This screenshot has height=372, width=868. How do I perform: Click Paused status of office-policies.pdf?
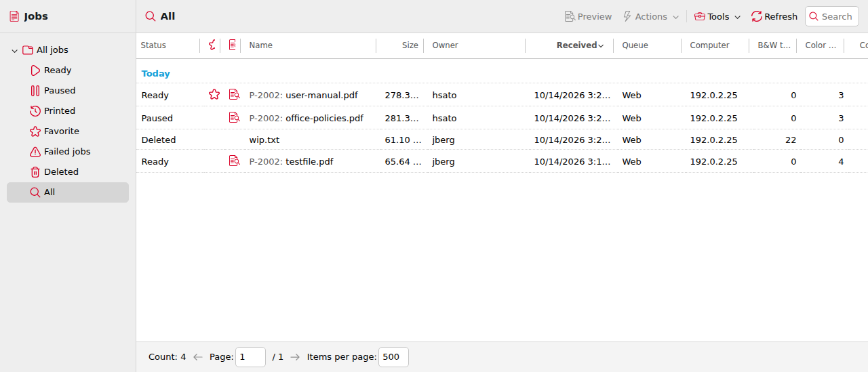[x=157, y=119]
